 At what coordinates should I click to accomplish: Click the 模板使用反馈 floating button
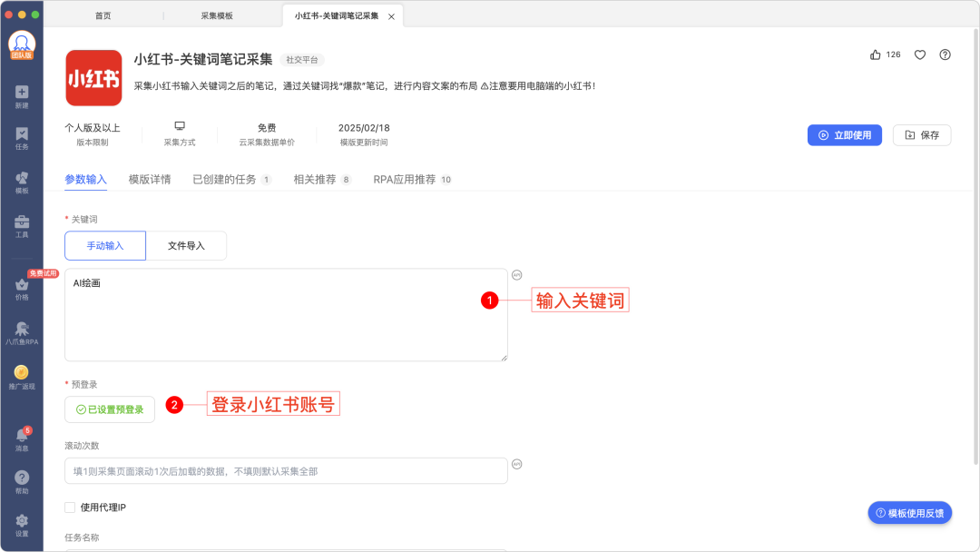point(910,513)
